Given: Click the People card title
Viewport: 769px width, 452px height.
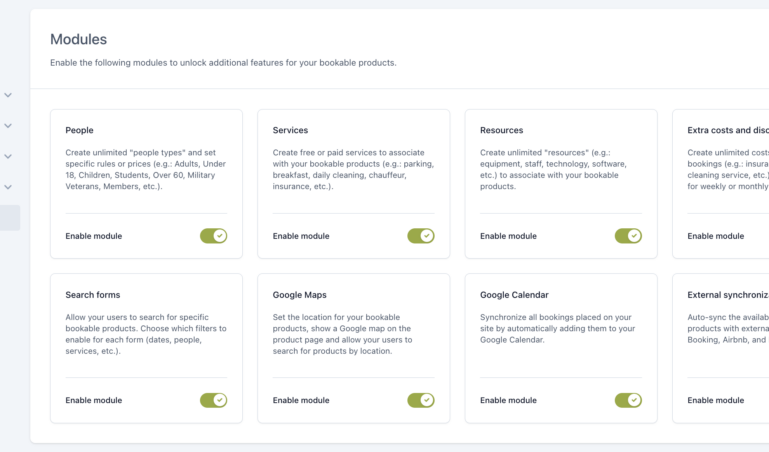Looking at the screenshot, I should [x=79, y=130].
